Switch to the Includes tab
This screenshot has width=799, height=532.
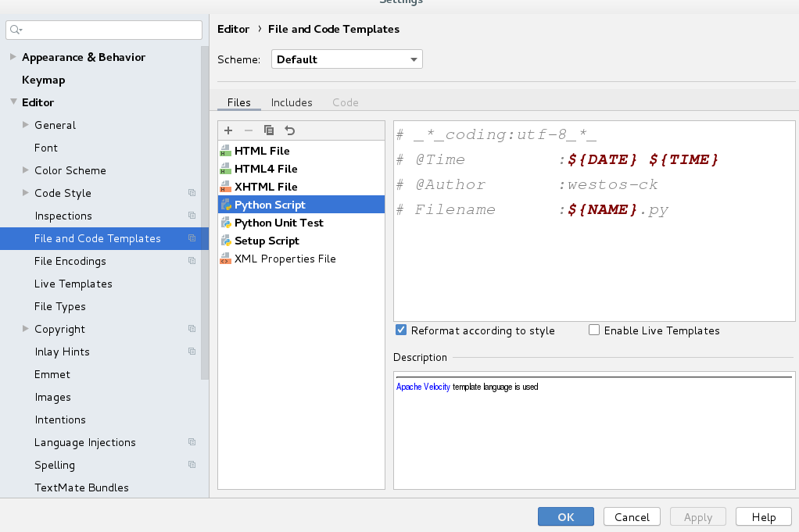292,102
